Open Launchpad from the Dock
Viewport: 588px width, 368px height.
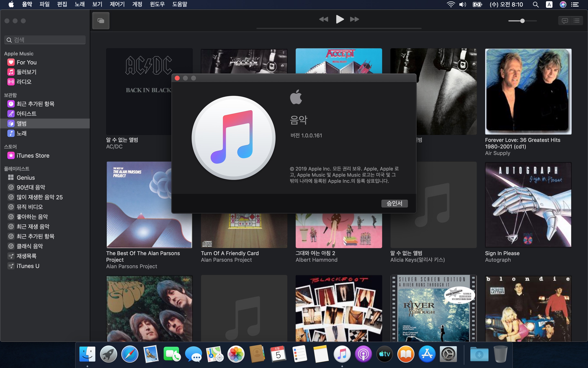tap(109, 354)
